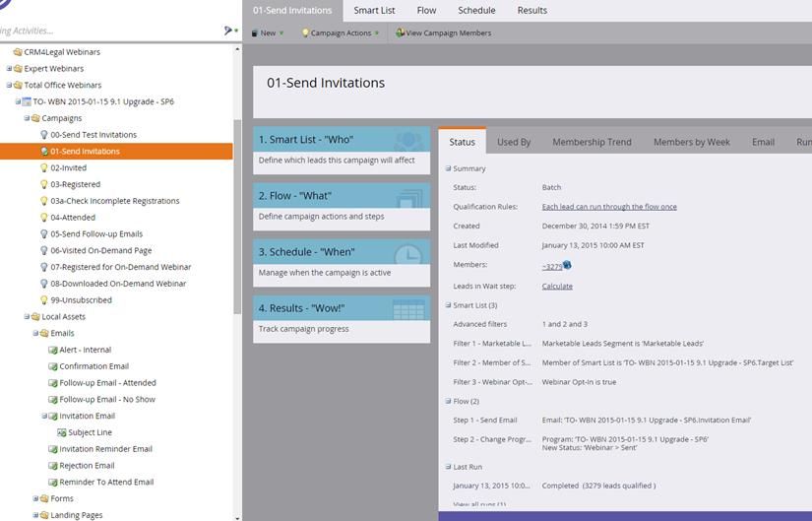812x521 pixels.
Task: Switch to the Schedule tab
Action: [476, 10]
